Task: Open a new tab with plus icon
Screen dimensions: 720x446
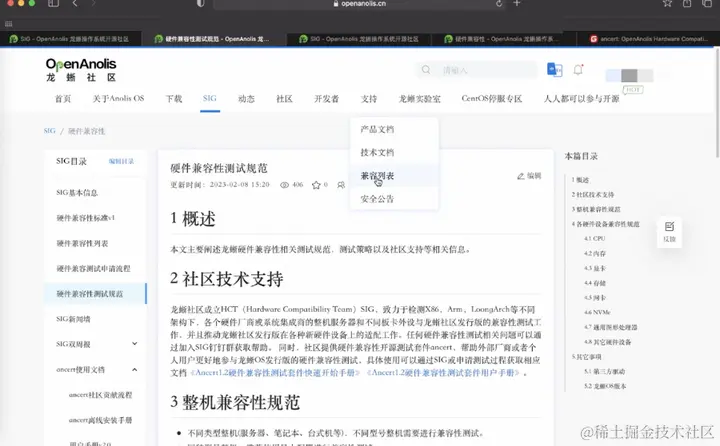Action: click(x=517, y=3)
